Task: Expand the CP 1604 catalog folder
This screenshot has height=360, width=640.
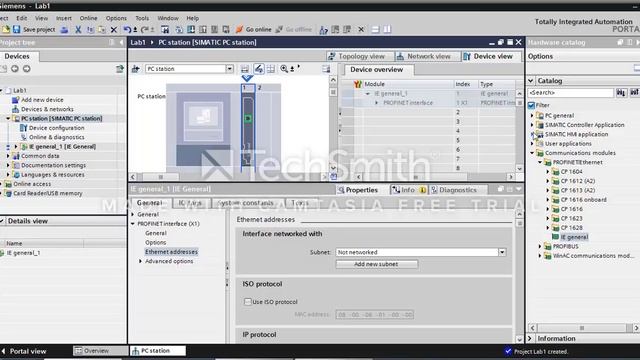Action: [548, 172]
